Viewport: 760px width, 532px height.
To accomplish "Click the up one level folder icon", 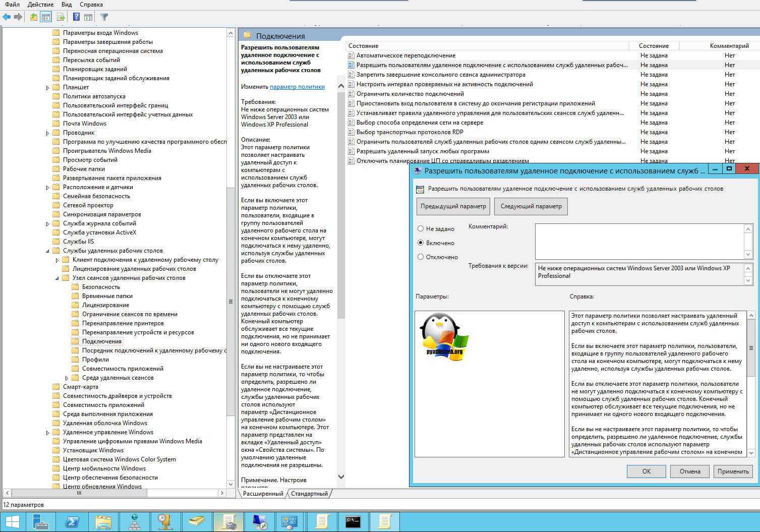I will [33, 17].
